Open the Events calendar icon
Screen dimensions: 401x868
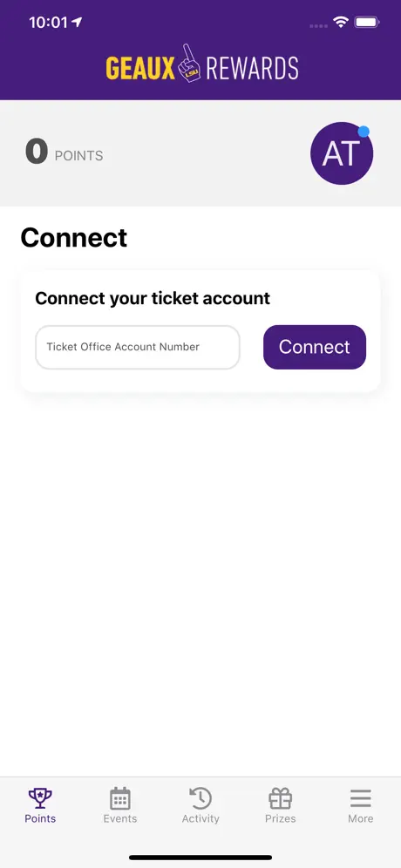click(x=119, y=798)
